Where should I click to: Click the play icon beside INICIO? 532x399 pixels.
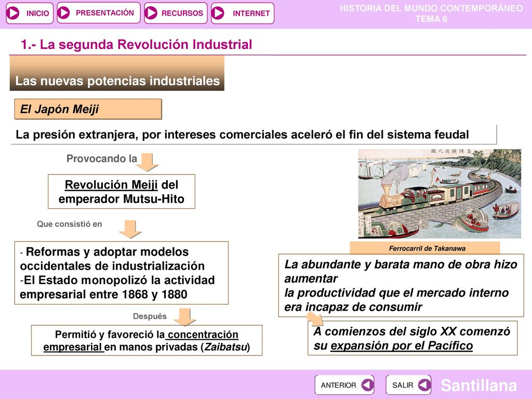coord(14,13)
